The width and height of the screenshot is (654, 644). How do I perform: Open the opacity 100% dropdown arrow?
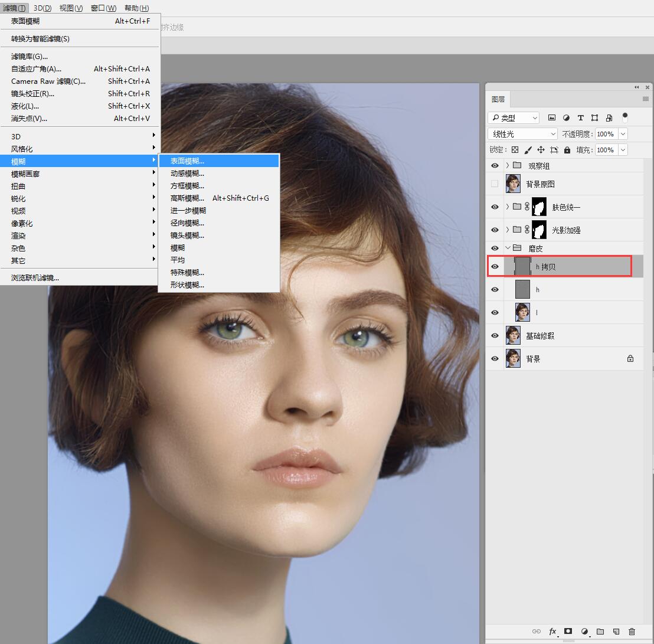pos(623,134)
